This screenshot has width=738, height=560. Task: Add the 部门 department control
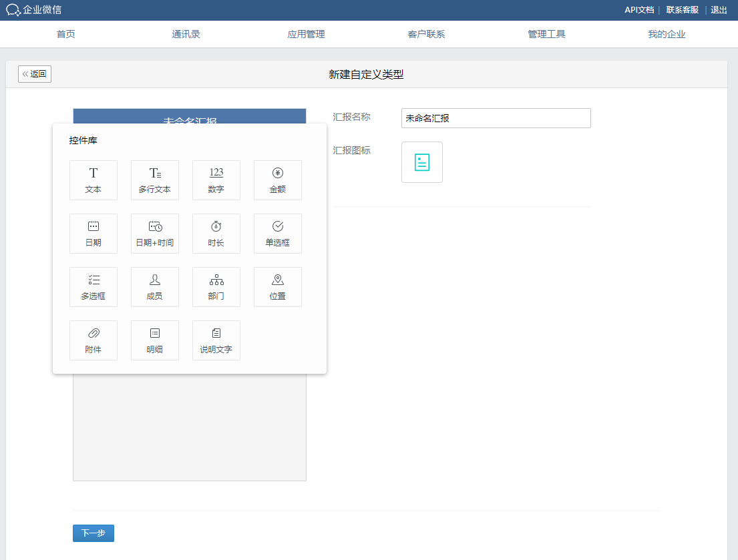[x=216, y=287]
